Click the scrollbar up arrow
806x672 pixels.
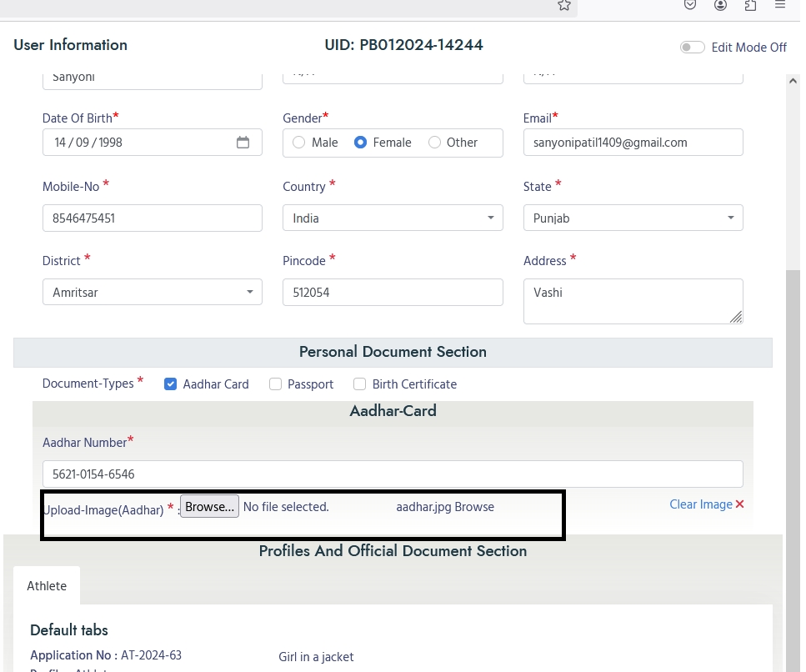coord(793,81)
